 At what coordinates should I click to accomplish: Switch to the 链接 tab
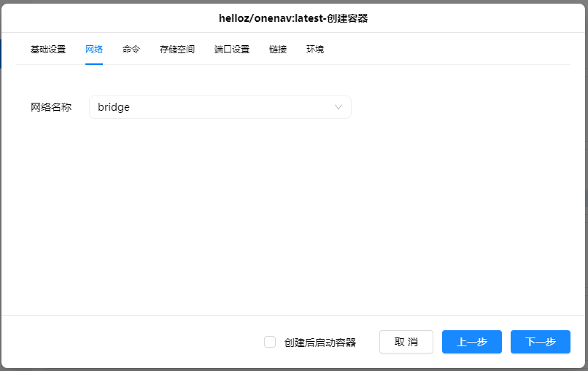pyautogui.click(x=278, y=50)
